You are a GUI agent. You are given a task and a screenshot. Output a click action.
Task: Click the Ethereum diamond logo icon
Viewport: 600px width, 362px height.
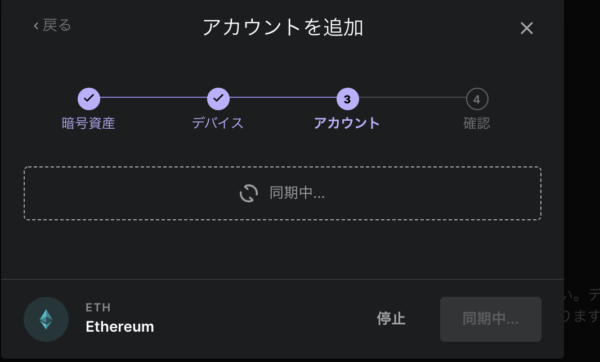point(46,319)
